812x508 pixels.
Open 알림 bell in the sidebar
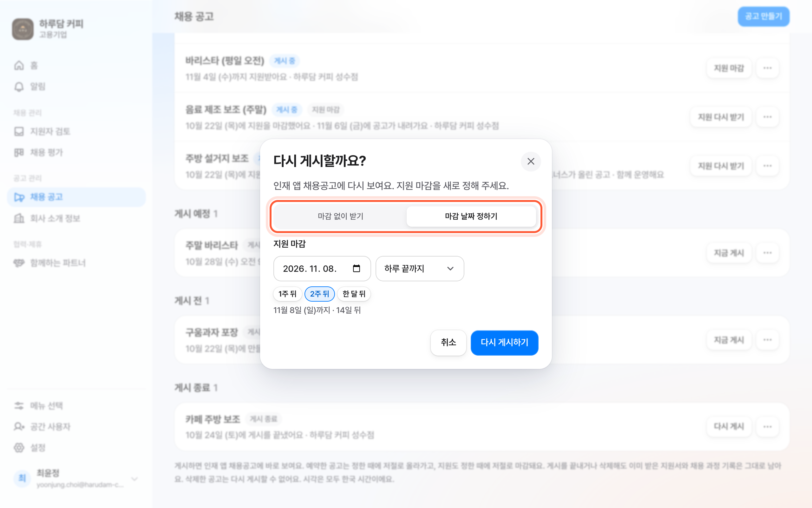(19, 86)
